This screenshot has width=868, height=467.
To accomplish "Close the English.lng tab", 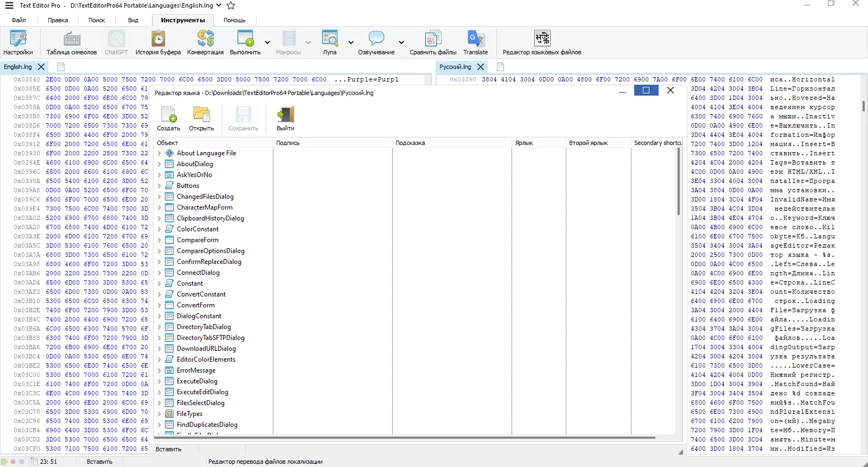I will (x=41, y=67).
